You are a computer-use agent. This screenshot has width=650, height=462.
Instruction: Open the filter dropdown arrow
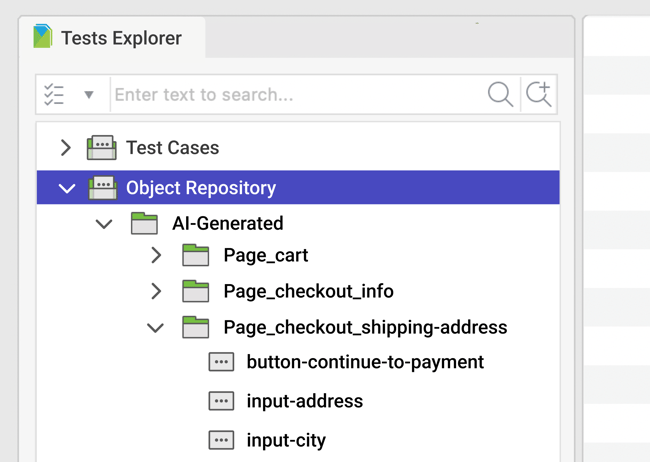tap(89, 95)
